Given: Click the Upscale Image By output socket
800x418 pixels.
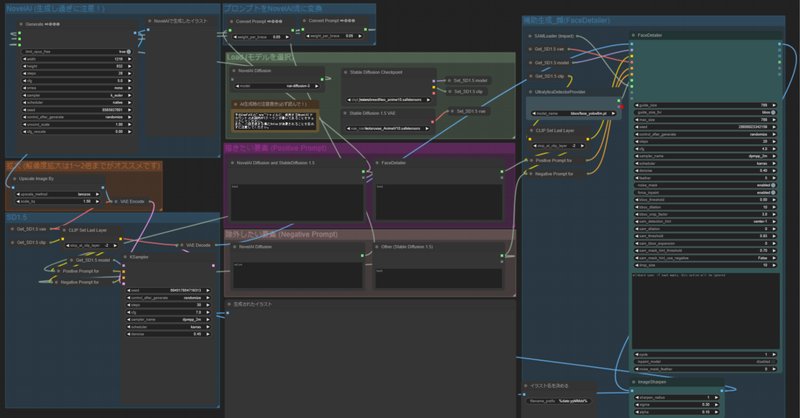Looking at the screenshot, I should (103, 187).
